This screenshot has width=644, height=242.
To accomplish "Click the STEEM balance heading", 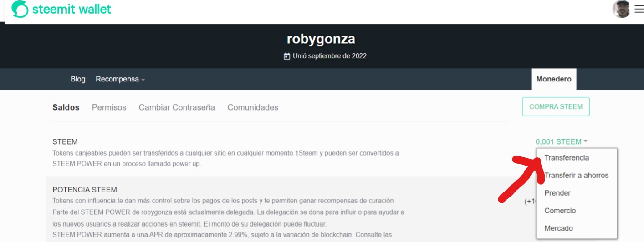I will (x=65, y=142).
